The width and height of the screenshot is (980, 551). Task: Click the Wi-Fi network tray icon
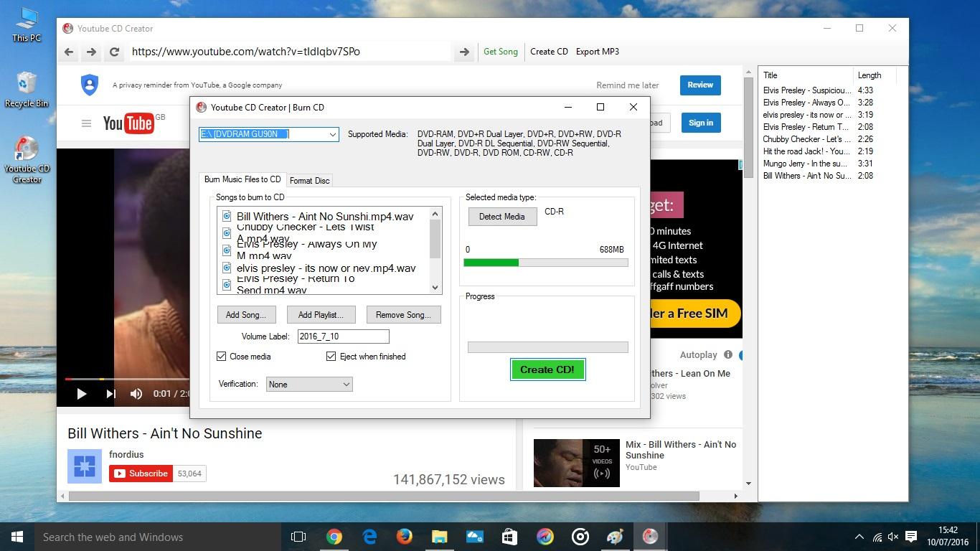coord(877,537)
